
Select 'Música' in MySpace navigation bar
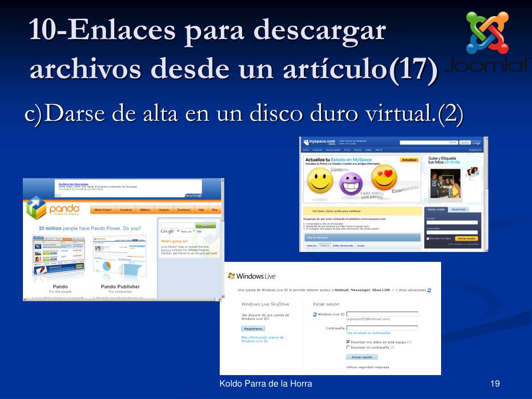(357, 150)
